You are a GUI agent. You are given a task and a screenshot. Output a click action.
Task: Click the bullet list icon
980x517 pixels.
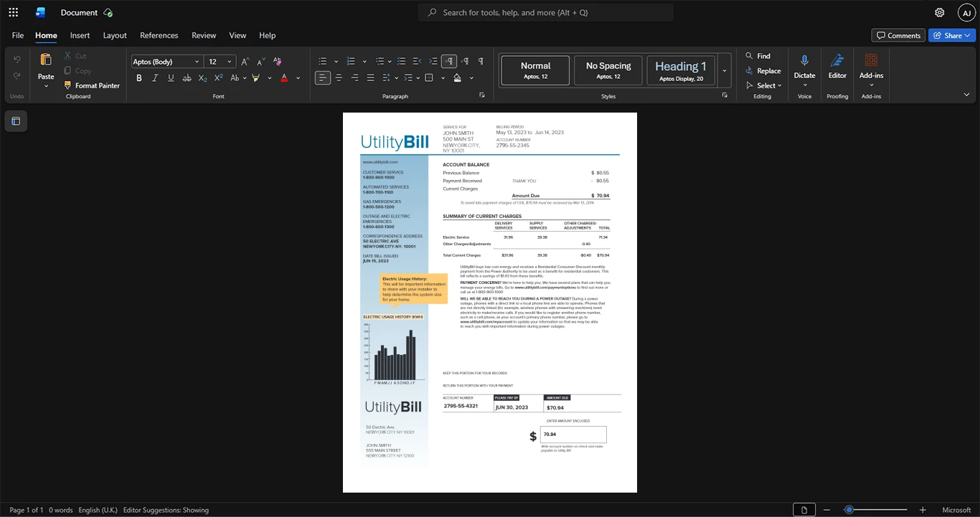[323, 62]
